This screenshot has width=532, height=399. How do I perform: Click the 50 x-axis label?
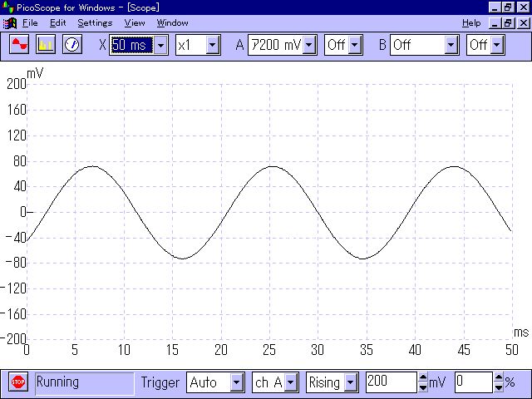tap(512, 350)
